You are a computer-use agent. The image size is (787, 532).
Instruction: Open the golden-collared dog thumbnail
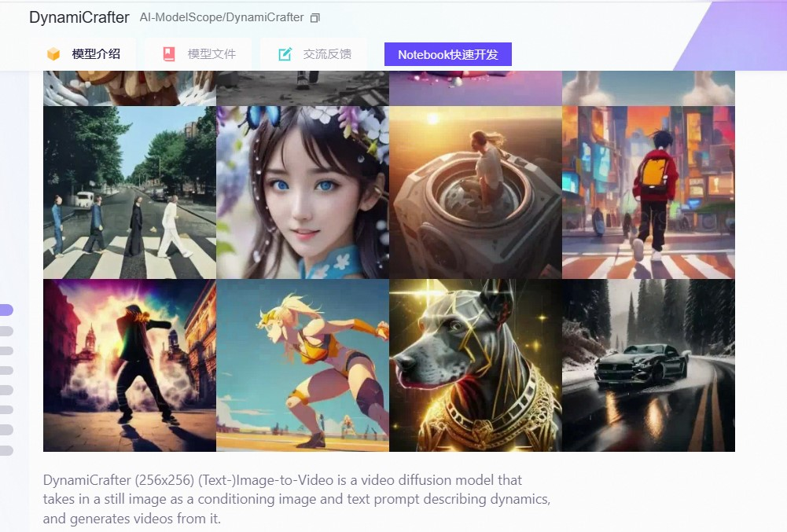coord(476,365)
